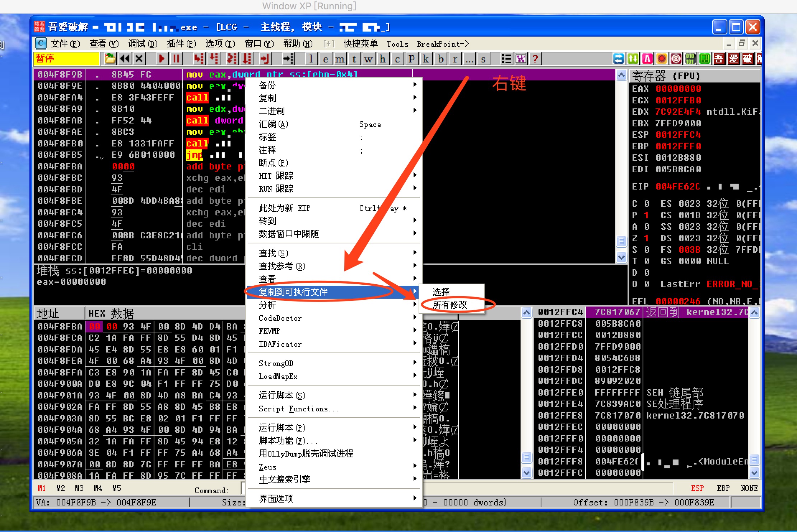Close program with the X toolbar icon
The width and height of the screenshot is (797, 532).
tap(139, 59)
